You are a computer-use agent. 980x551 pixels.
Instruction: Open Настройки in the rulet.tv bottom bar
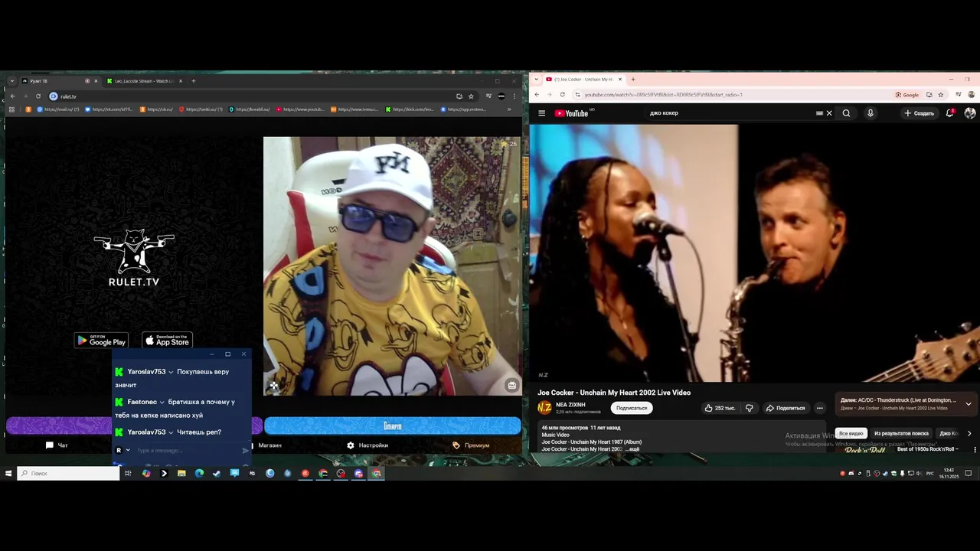pos(367,445)
